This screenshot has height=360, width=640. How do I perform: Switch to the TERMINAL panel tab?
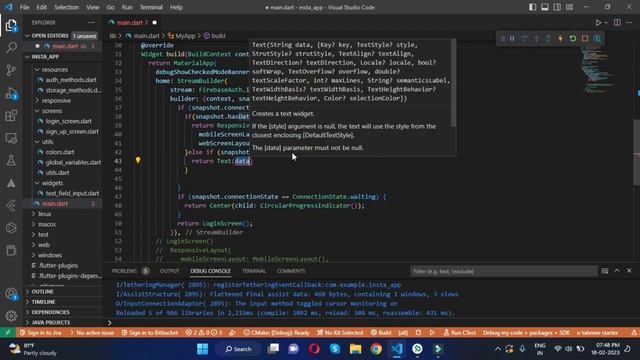pos(253,271)
